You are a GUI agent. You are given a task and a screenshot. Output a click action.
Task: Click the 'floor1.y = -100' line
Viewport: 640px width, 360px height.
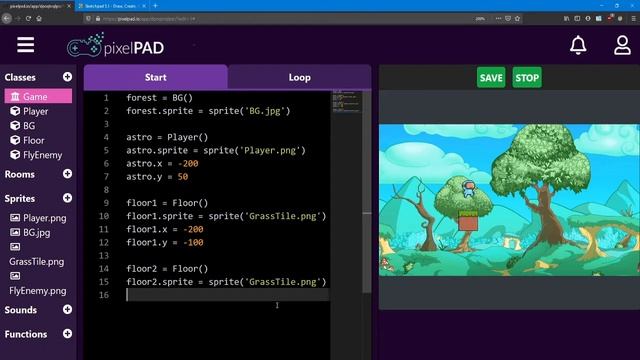[164, 242]
